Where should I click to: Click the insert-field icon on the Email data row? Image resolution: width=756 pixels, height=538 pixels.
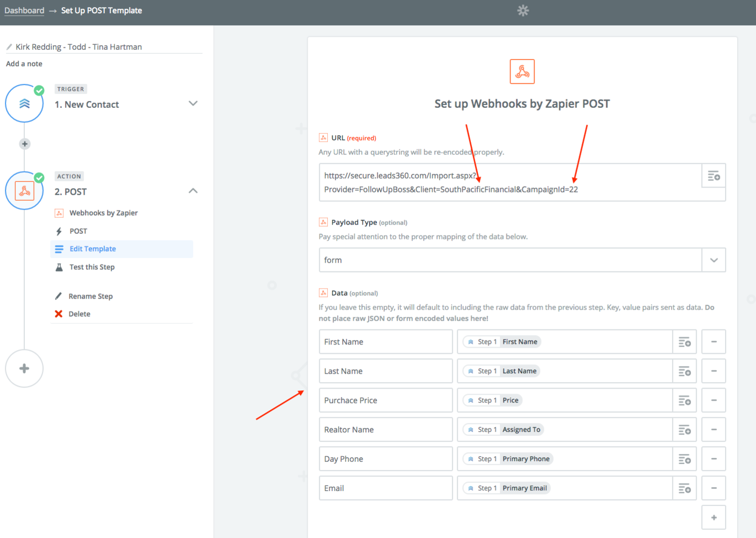(x=684, y=488)
